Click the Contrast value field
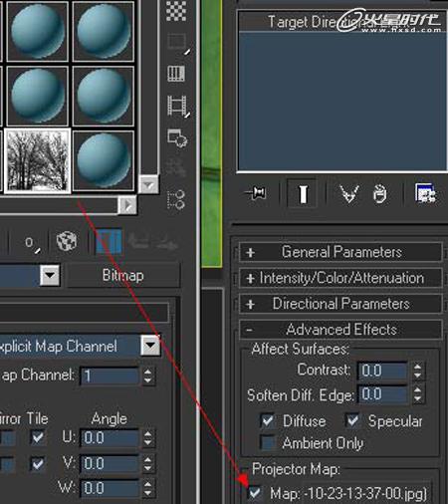The width and height of the screenshot is (448, 504). tap(382, 371)
